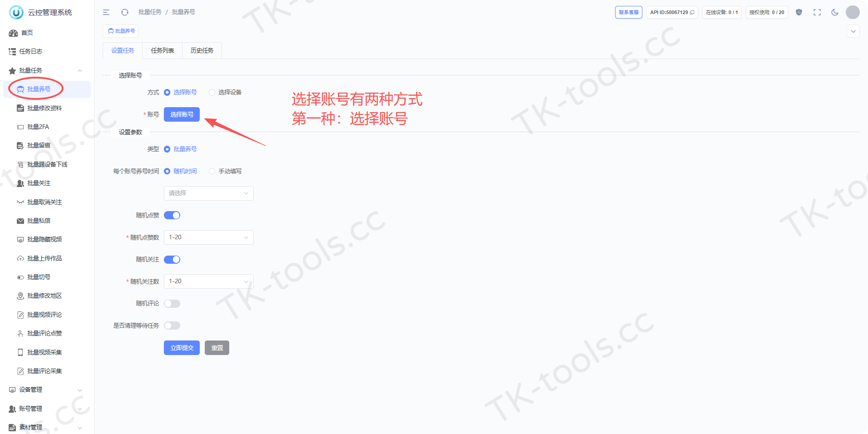Viewport: 868px width, 434px height.
Task: Open 首页 dashboard icon in sidebar
Action: click(x=13, y=33)
